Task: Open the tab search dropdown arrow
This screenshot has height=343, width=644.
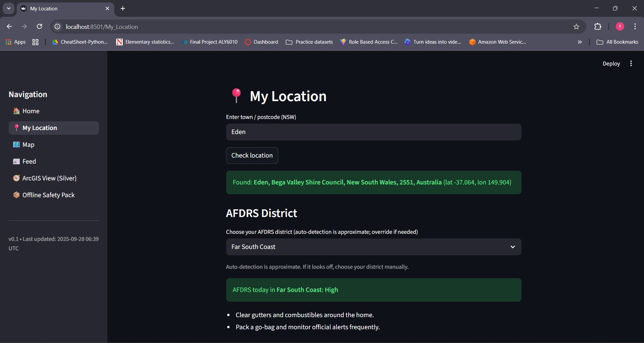Action: tap(9, 8)
